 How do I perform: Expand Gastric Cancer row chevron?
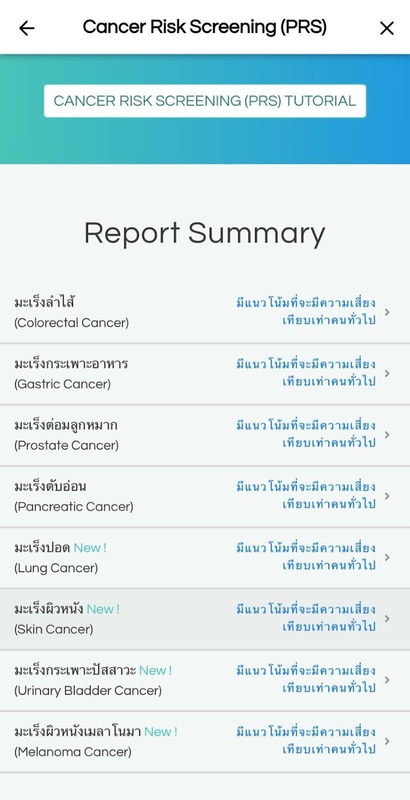click(x=387, y=373)
